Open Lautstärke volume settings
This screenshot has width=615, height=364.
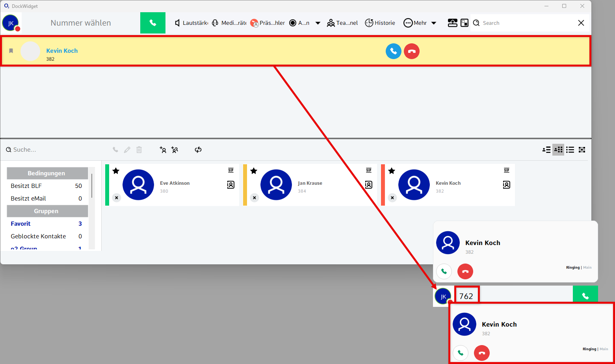click(x=191, y=23)
